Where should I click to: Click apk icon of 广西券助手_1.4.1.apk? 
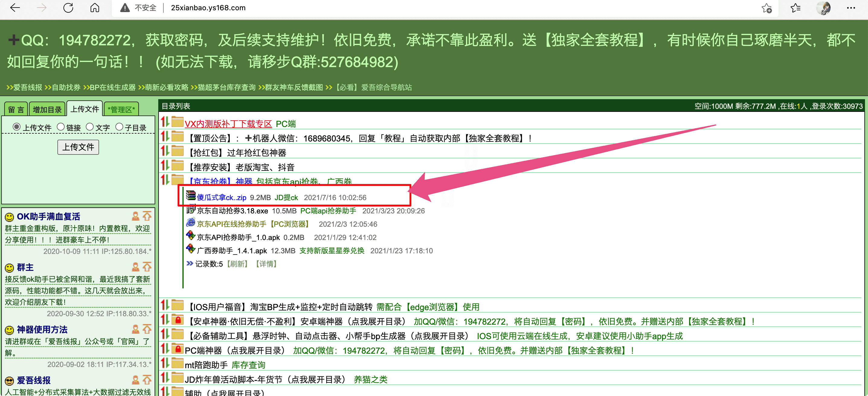pyautogui.click(x=191, y=249)
